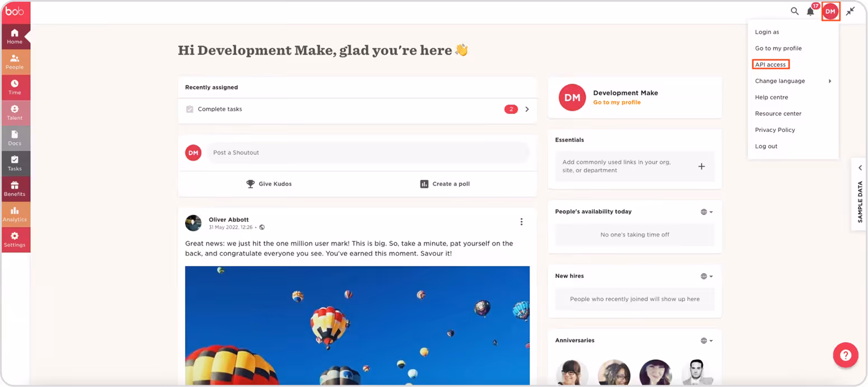Image resolution: width=868 pixels, height=387 pixels.
Task: Click the DM avatar beside Post a Shoutout
Action: 194,153
